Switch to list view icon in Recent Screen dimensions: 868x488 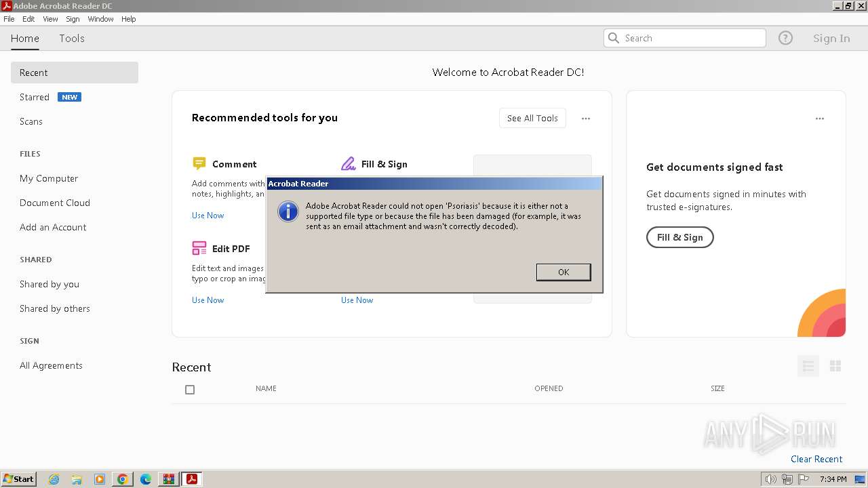click(x=808, y=366)
